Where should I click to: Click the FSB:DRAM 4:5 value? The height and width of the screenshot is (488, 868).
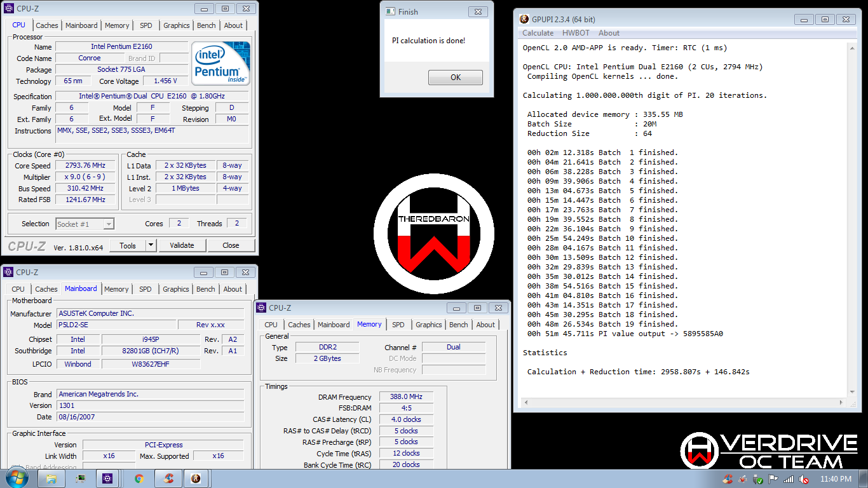(x=407, y=408)
